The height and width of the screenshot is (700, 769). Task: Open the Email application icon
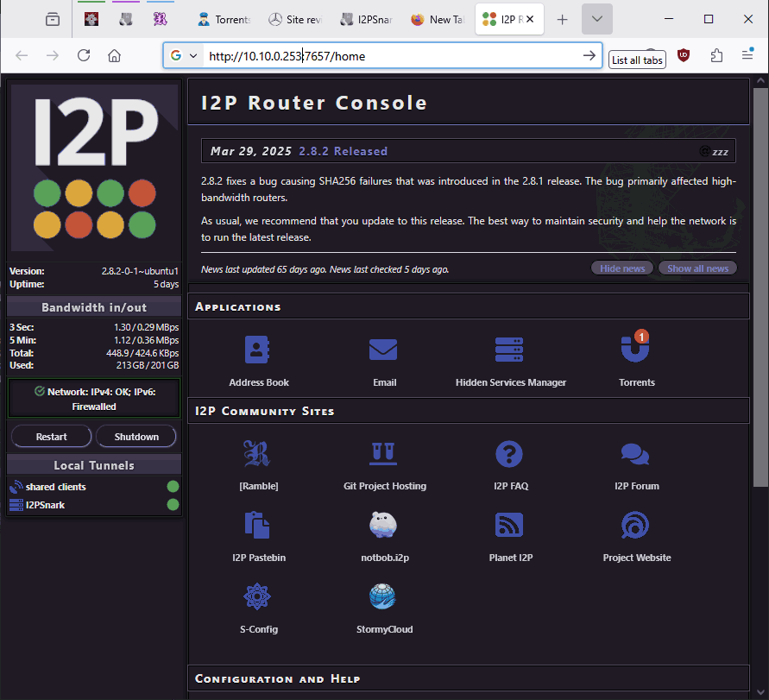[383, 350]
